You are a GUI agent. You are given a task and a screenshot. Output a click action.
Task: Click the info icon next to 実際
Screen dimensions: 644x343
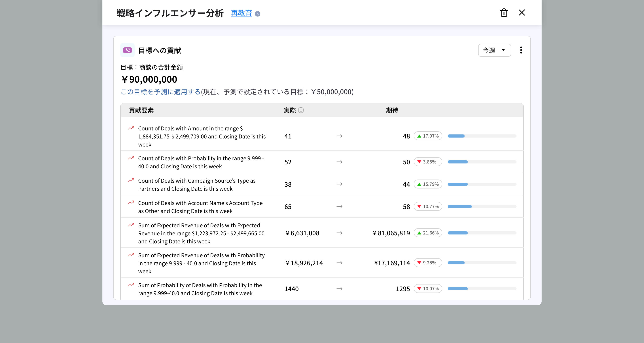301,110
